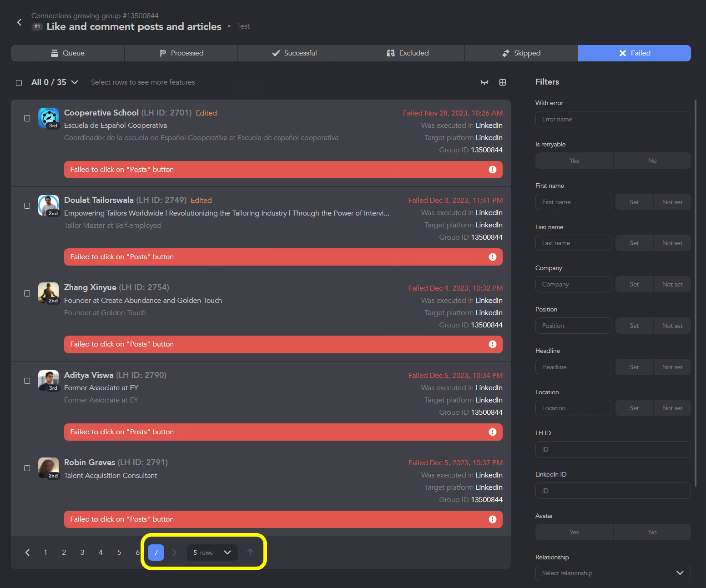The width and height of the screenshot is (706, 588).
Task: Tick the checkbox for Aditya Viswa
Action: [27, 381]
